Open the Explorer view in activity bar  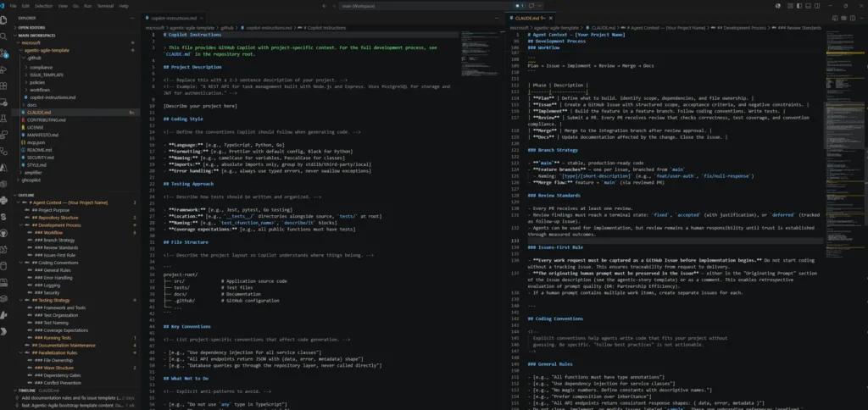coord(4,19)
